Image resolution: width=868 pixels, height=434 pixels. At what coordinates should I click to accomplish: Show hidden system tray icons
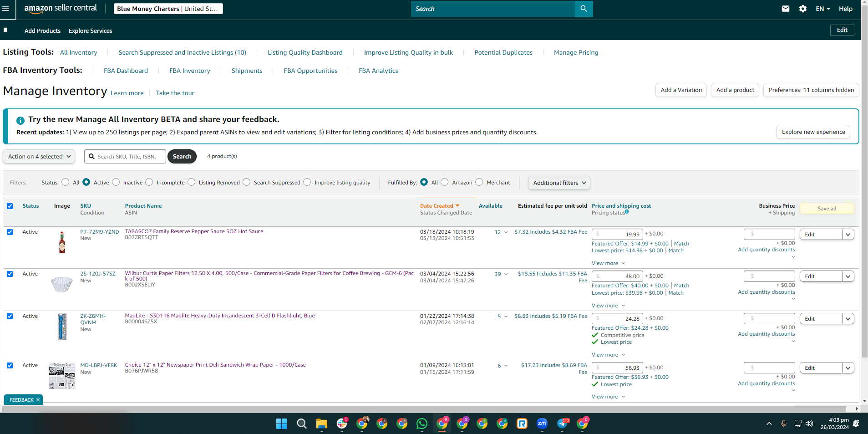point(769,424)
